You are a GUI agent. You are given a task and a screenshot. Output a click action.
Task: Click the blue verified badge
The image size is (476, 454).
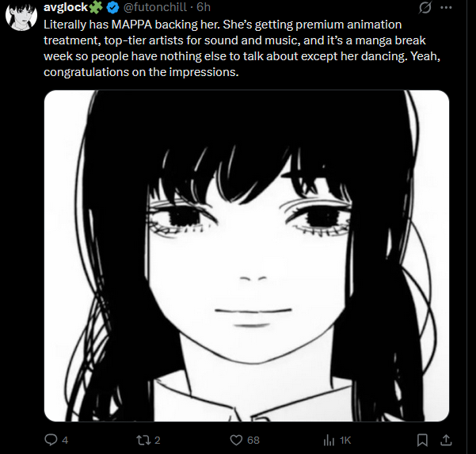tap(113, 7)
